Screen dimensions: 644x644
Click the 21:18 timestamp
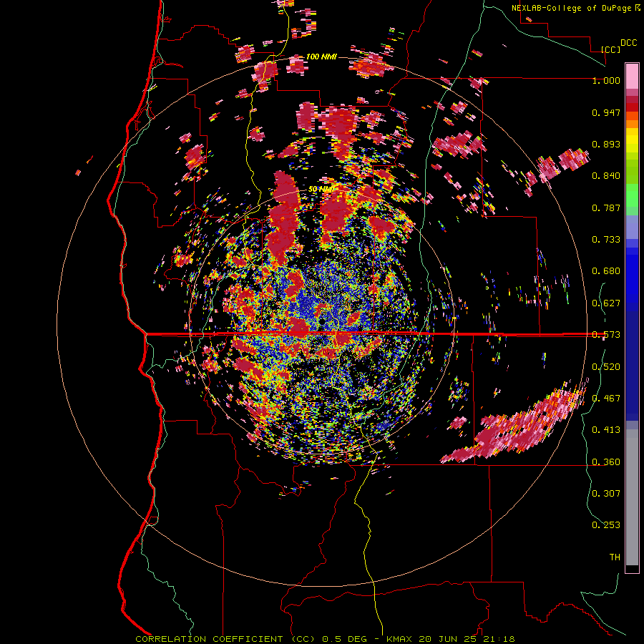(498, 639)
